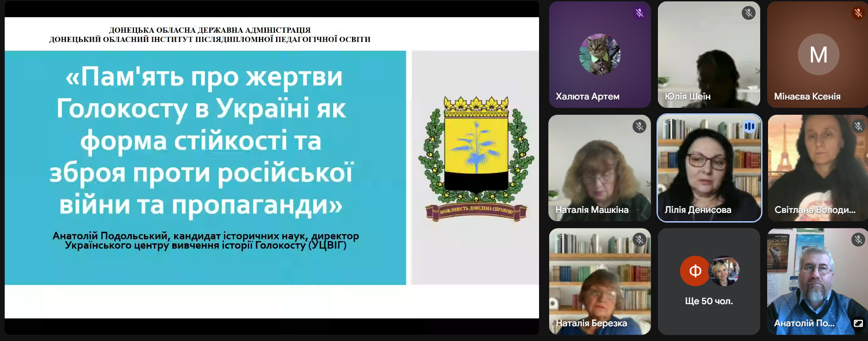Screen dimensions: 868x341
Task: Click muted microphone icon on Халюта Артем tile
Action: coord(639,13)
